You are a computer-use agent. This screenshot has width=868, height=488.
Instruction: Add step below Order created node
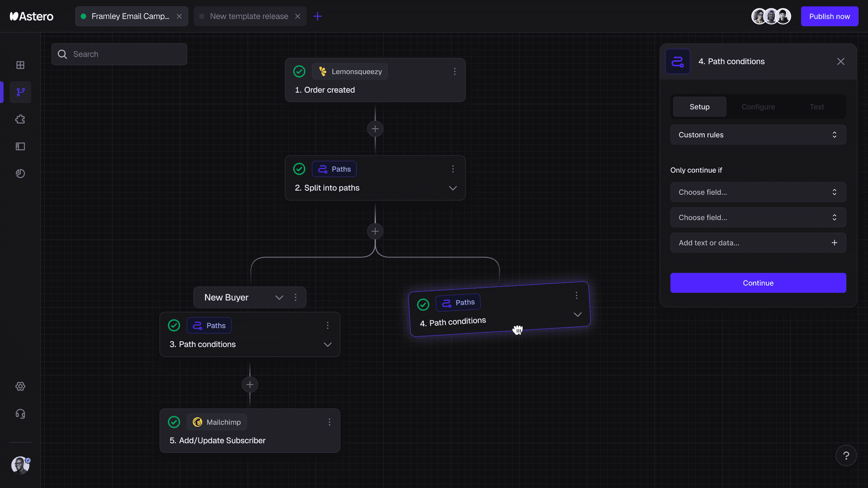375,129
